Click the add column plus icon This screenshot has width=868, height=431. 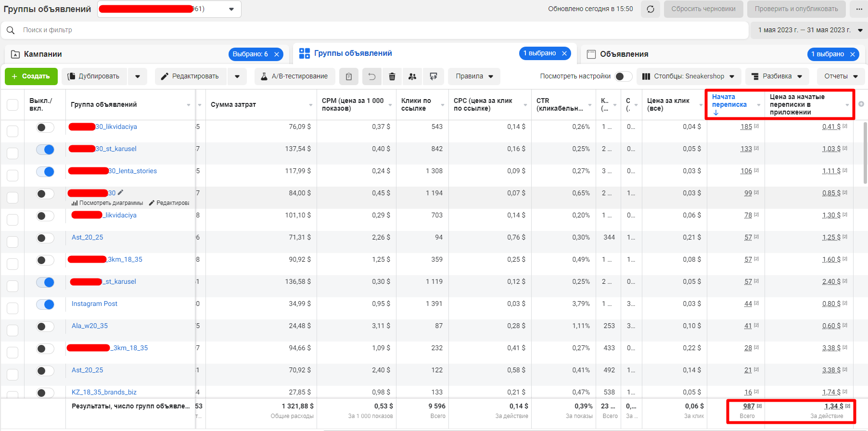coord(861,104)
